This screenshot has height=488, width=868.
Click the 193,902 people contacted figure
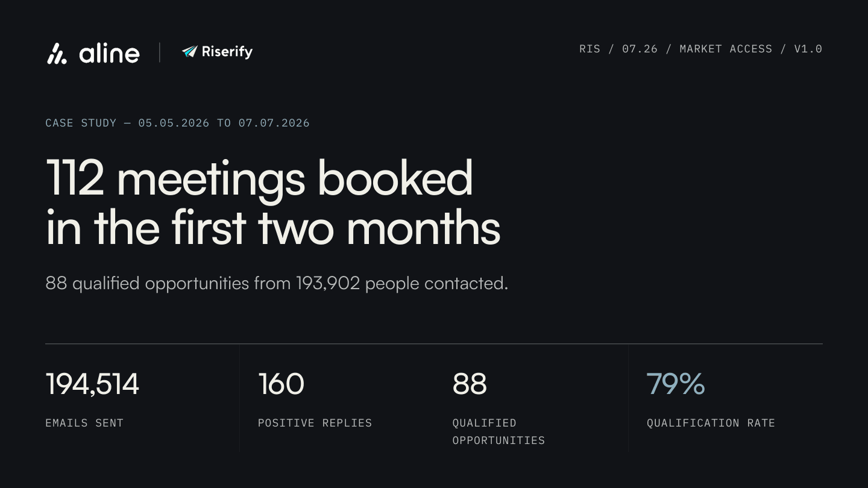pos(401,283)
